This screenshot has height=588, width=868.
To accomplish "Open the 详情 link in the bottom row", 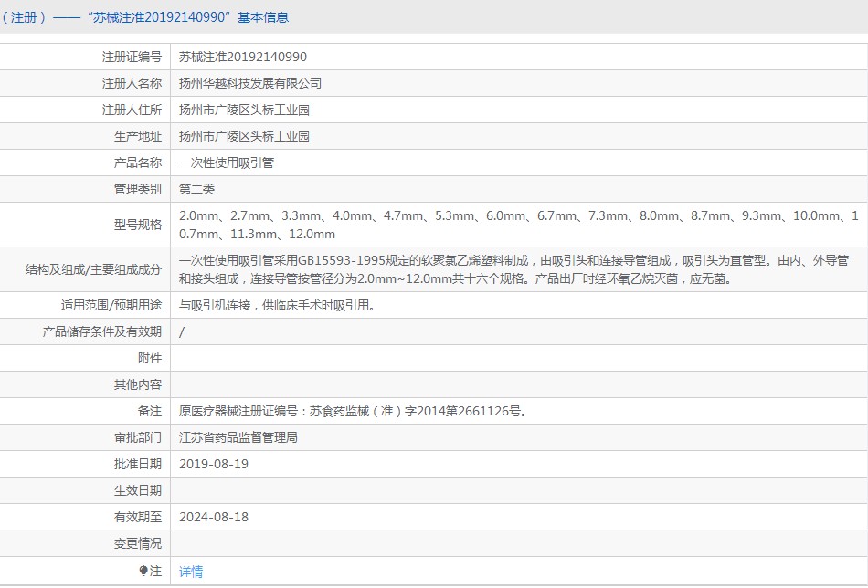I will pos(191,572).
